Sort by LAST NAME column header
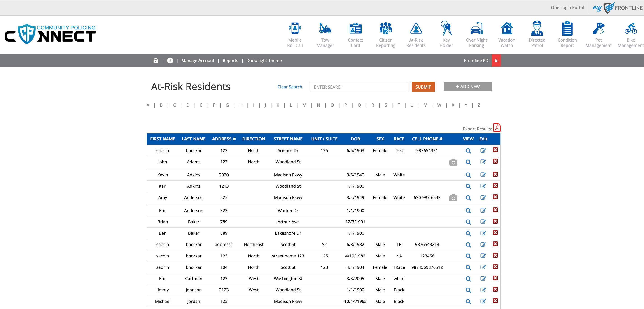The height and width of the screenshot is (309, 644). tap(194, 139)
